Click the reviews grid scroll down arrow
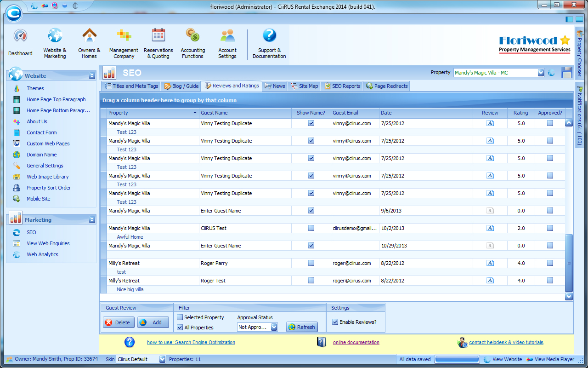The image size is (588, 368). 569,297
